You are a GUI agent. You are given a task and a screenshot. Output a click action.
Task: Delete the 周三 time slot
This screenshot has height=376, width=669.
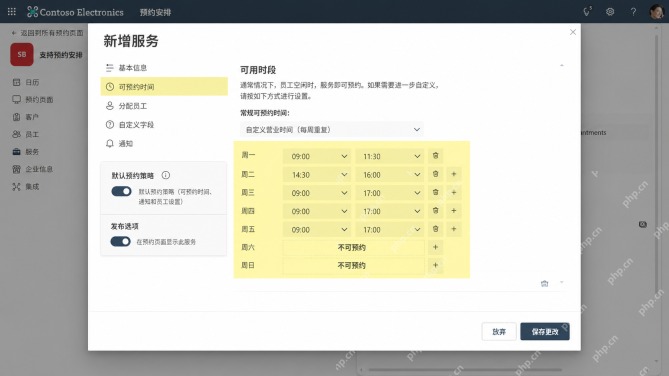(436, 192)
